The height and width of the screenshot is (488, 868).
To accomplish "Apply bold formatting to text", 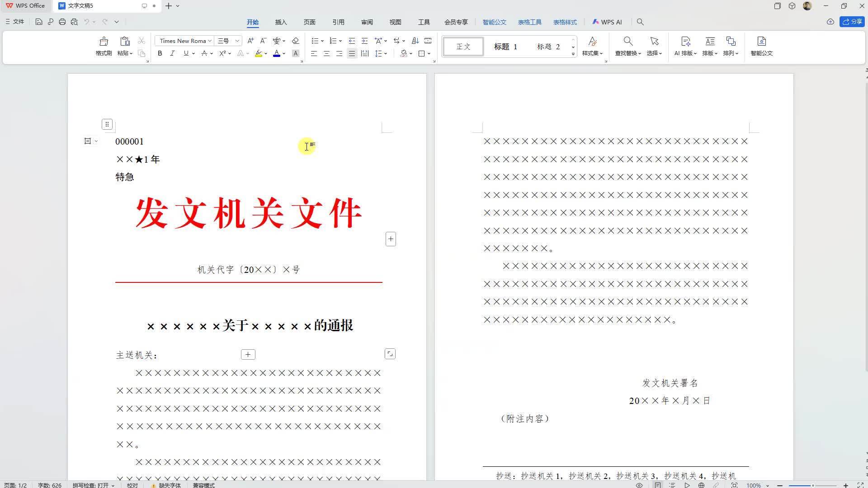I will pyautogui.click(x=160, y=53).
